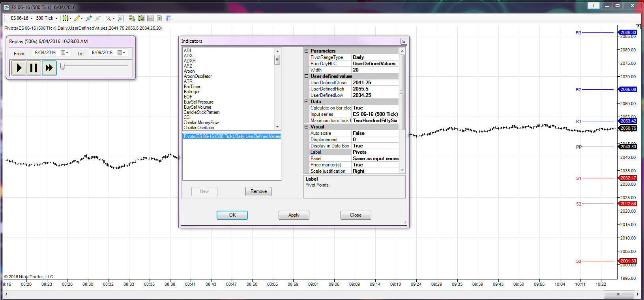Select ATR in the indicators list
644x300 pixels.
[x=188, y=81]
